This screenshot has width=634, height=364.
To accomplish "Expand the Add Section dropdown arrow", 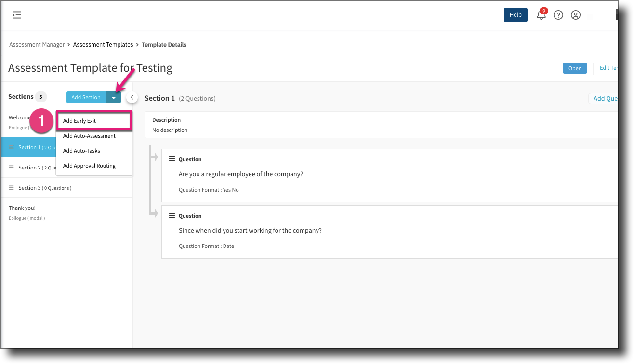I will tap(114, 97).
